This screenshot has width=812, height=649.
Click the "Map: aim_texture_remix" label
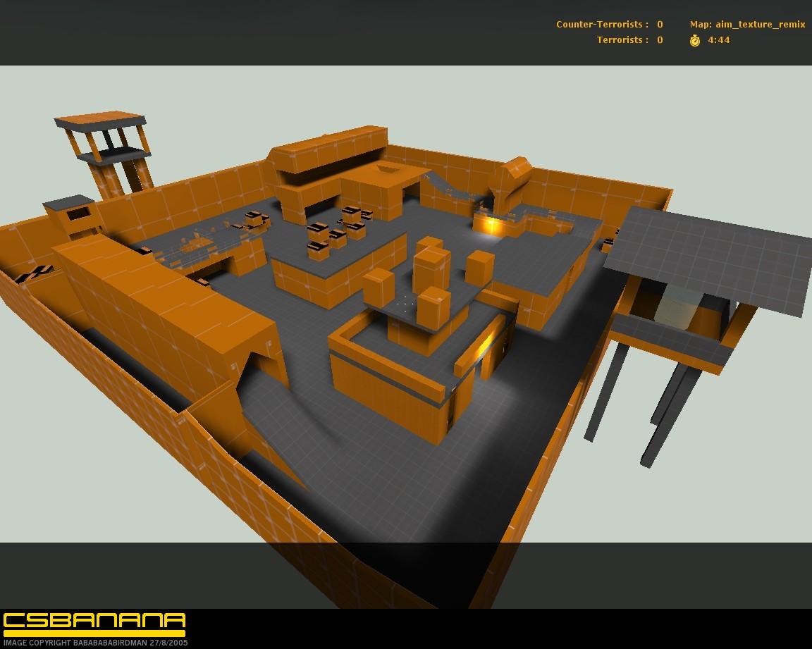coord(747,25)
